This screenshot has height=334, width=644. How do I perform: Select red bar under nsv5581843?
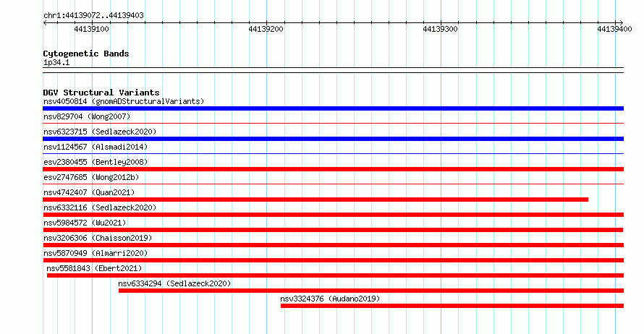pyautogui.click(x=335, y=275)
